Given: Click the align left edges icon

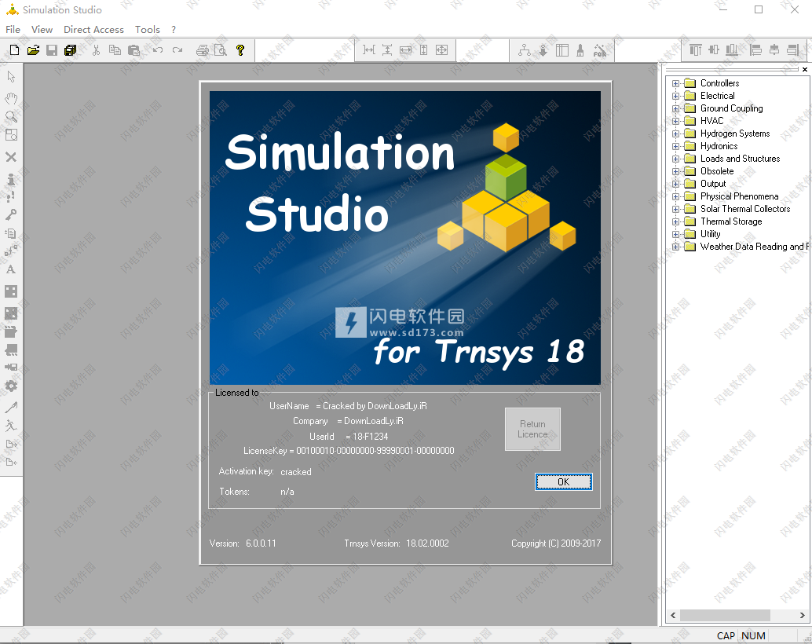Looking at the screenshot, I should coord(755,49).
